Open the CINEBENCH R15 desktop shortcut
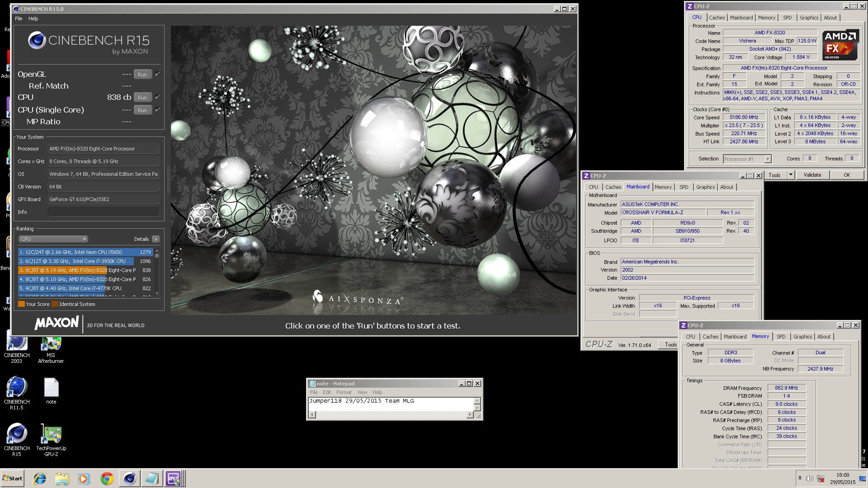The height and width of the screenshot is (488, 868). click(x=17, y=440)
